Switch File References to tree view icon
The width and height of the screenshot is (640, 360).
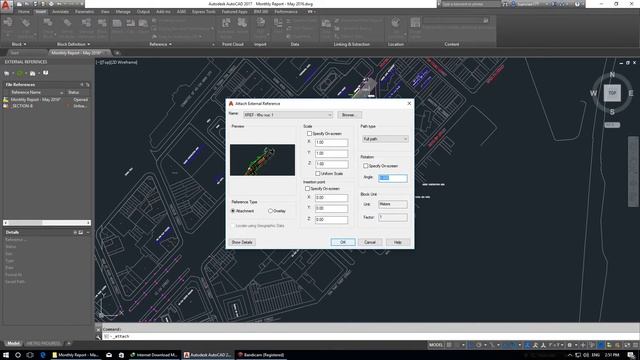point(88,84)
